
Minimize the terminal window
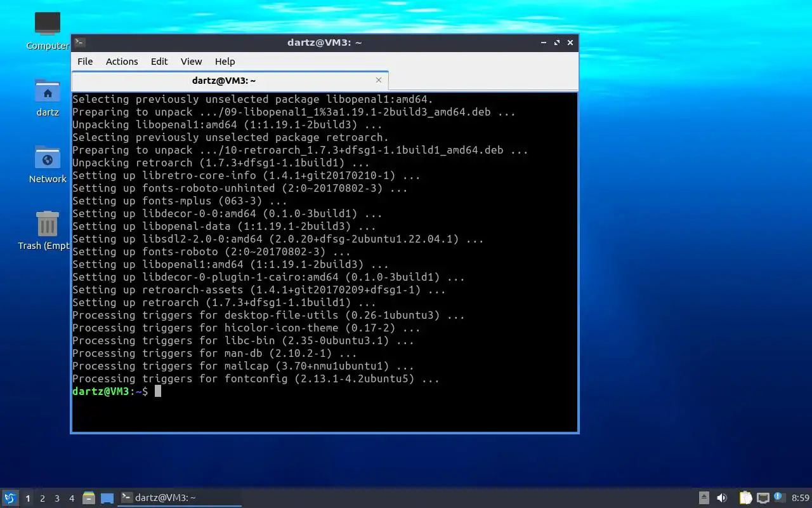[x=544, y=43]
